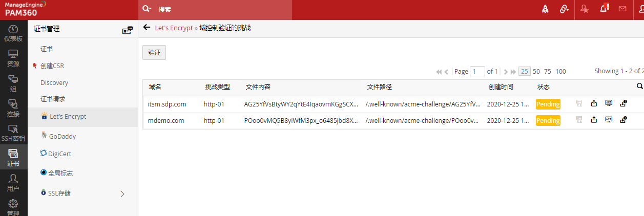This screenshot has height=216, width=644.
Task: Click the monitor deploy icon for itsm.sdp.com
Action: (x=609, y=104)
